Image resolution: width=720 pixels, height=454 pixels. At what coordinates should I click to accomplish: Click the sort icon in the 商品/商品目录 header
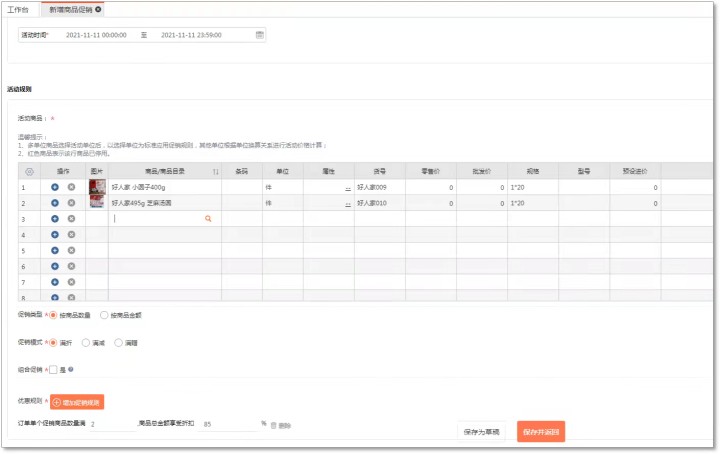point(215,172)
